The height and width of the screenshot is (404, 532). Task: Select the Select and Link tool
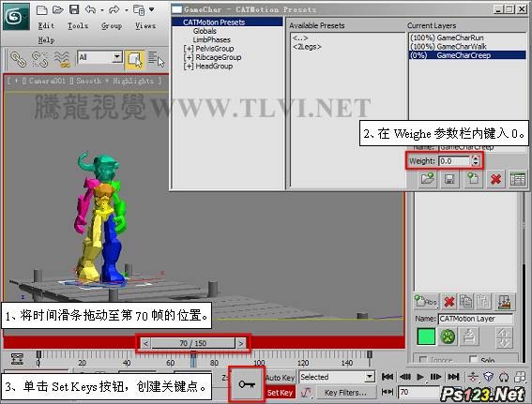tap(19, 59)
